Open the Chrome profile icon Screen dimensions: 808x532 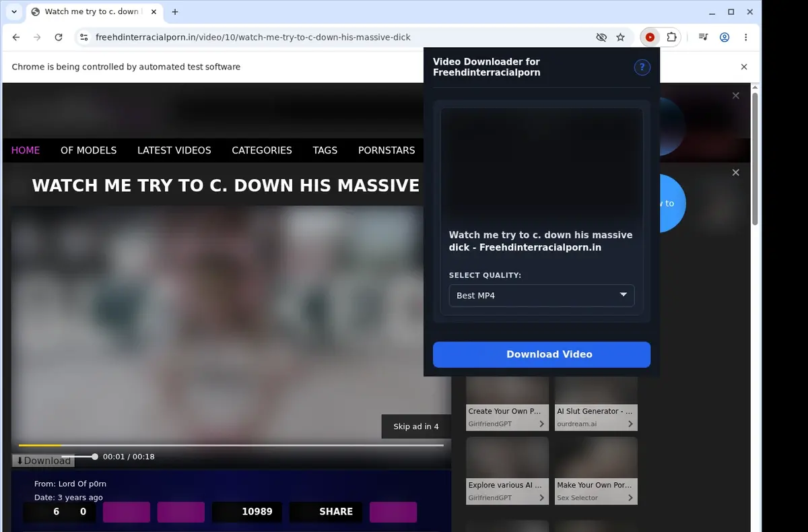click(x=725, y=37)
